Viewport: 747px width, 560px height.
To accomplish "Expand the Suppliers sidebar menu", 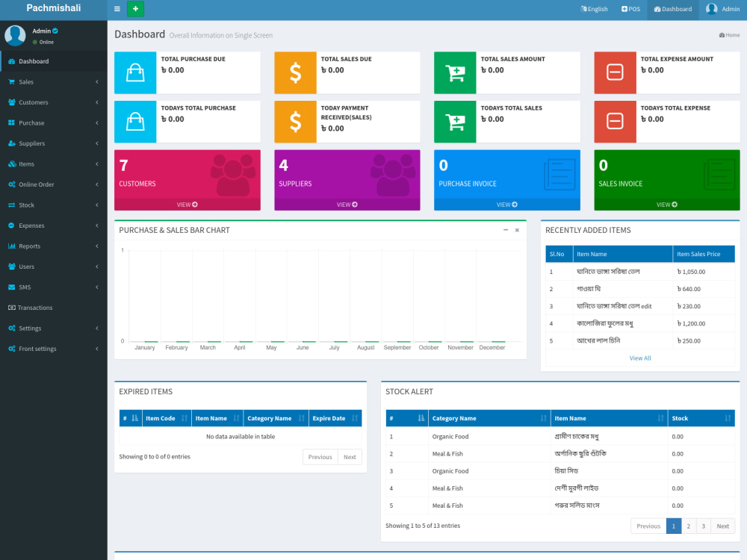I will tap(53, 143).
